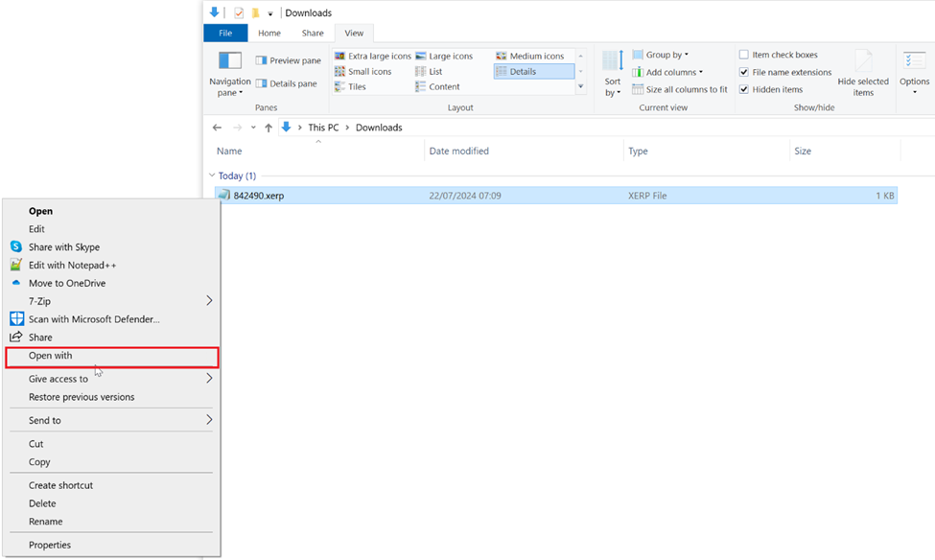Uncheck the Hidden items checkbox
The image size is (935, 560).
[744, 90]
